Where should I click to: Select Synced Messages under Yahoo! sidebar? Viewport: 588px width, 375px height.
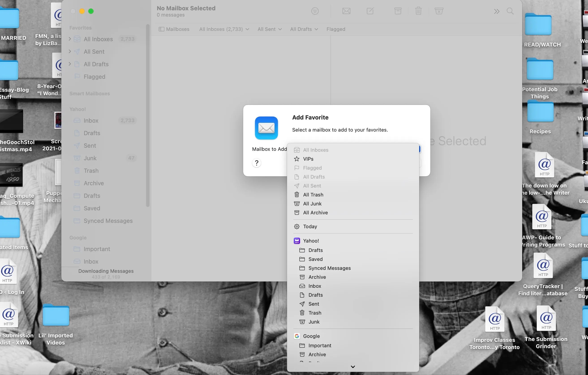point(107,221)
